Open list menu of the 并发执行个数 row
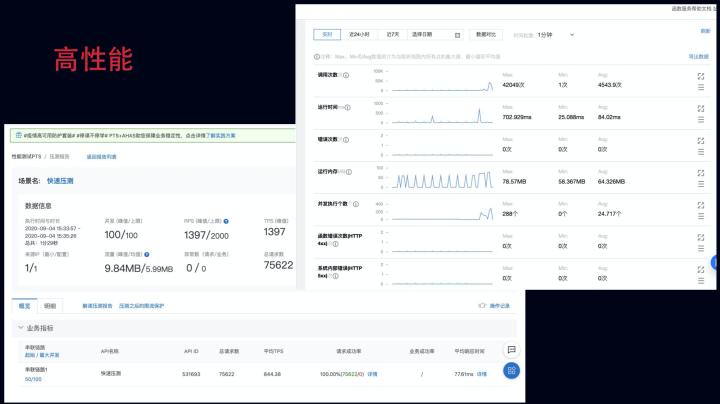The width and height of the screenshot is (720, 404). coord(701,216)
